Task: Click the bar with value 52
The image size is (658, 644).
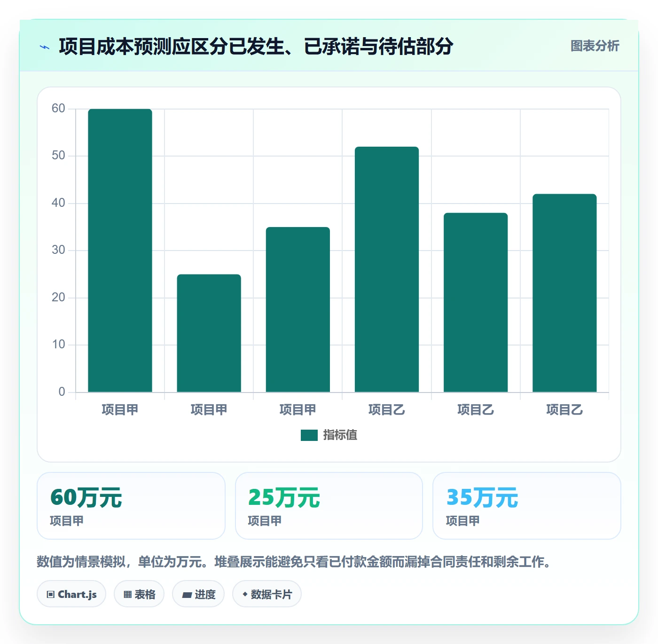Action: coord(387,269)
